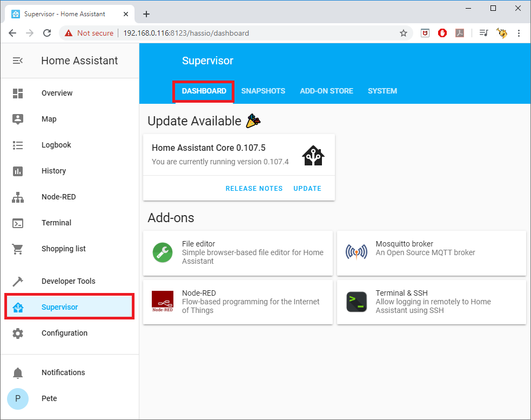Image resolution: width=531 pixels, height=420 pixels.
Task: Select Overview in the sidebar
Action: pos(57,93)
